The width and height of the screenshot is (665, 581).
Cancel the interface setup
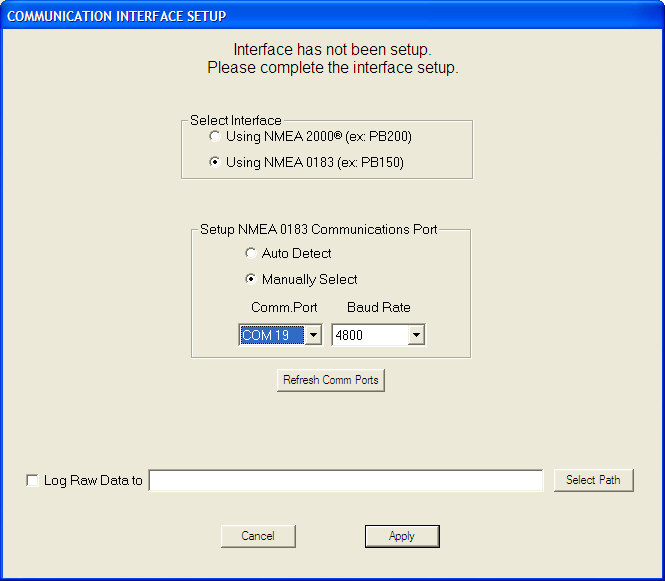pyautogui.click(x=258, y=536)
